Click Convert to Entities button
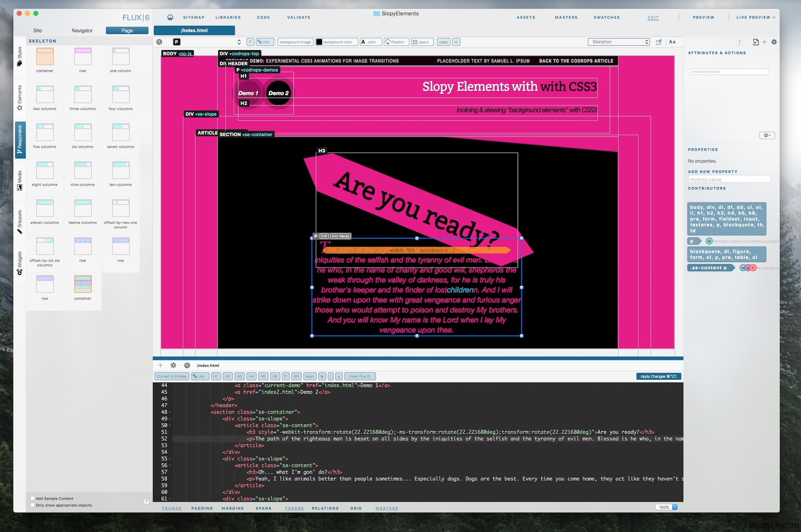Screen dimensions: 801x532 tap(171, 377)
